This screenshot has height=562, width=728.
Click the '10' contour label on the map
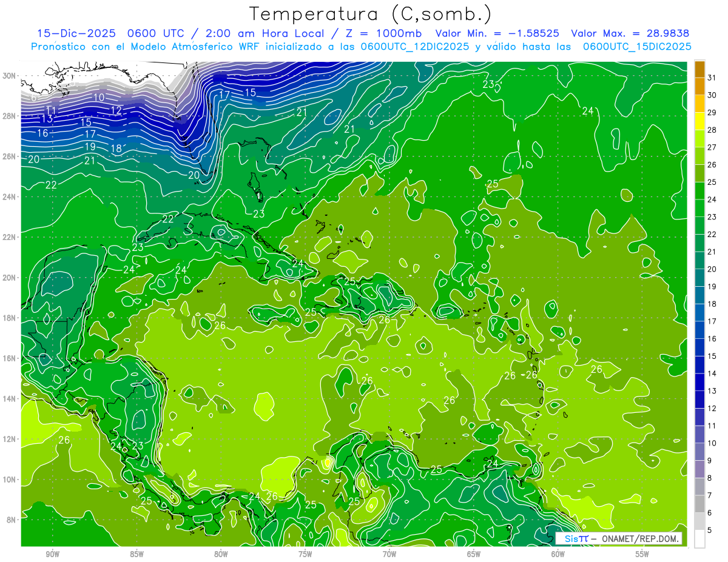click(98, 98)
